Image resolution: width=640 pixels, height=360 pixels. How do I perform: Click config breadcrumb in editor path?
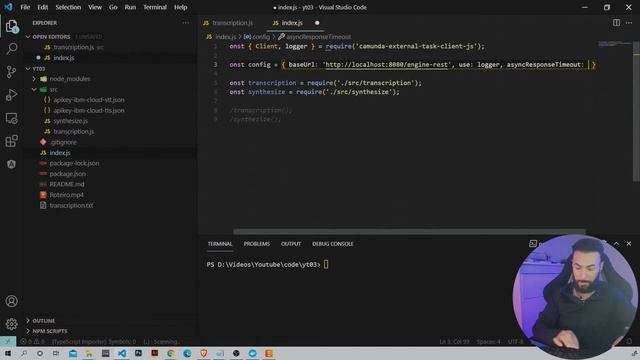[261, 37]
